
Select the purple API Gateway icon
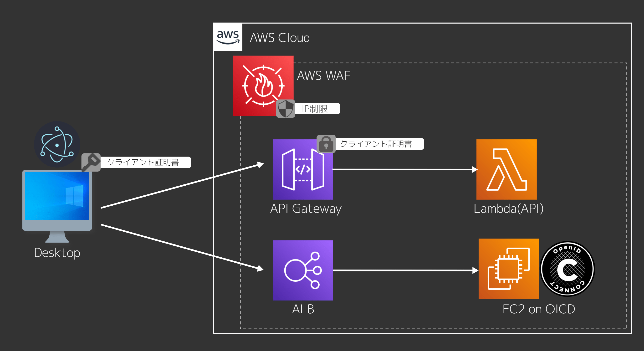303,169
